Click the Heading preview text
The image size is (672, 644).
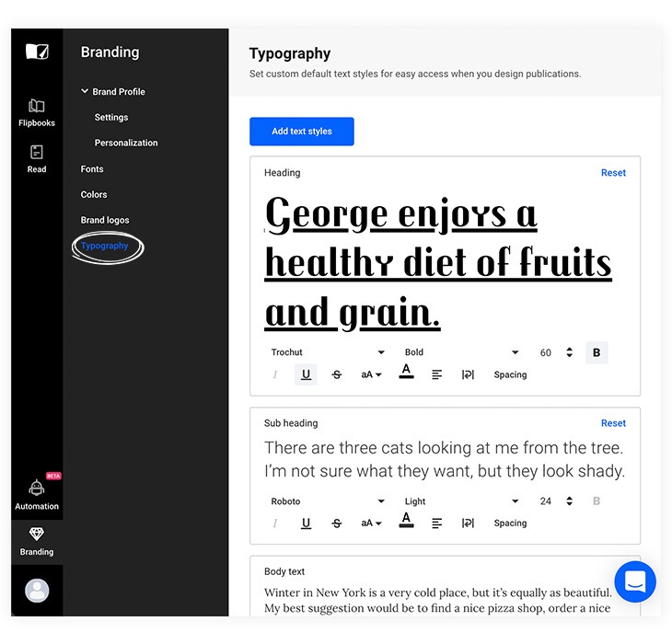coord(438,263)
